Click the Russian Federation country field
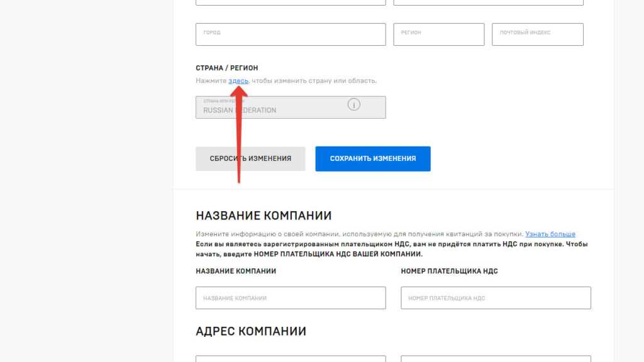 pyautogui.click(x=291, y=107)
